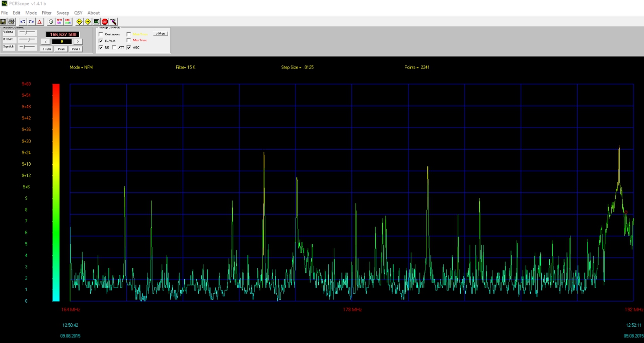Click the wand tool toolbar icon

(114, 22)
